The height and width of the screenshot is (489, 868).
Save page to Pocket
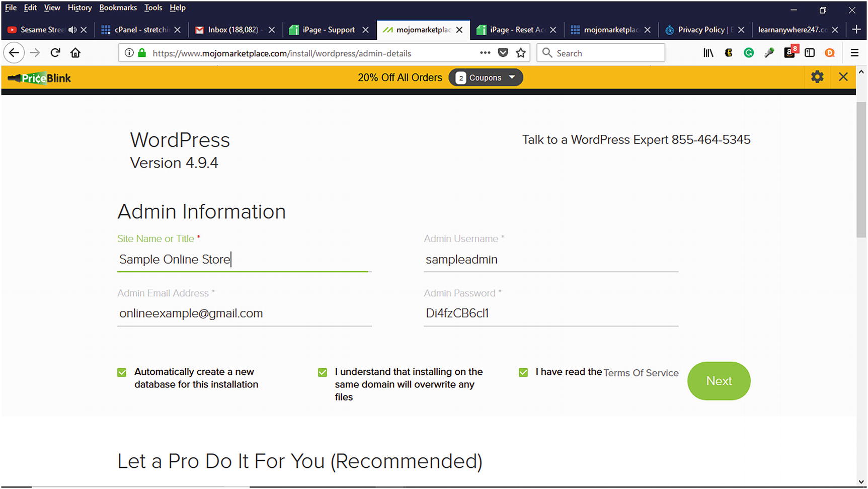tap(503, 53)
